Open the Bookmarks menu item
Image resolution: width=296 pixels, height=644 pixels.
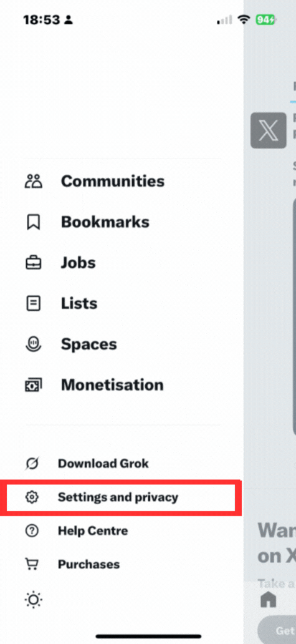[x=105, y=222]
